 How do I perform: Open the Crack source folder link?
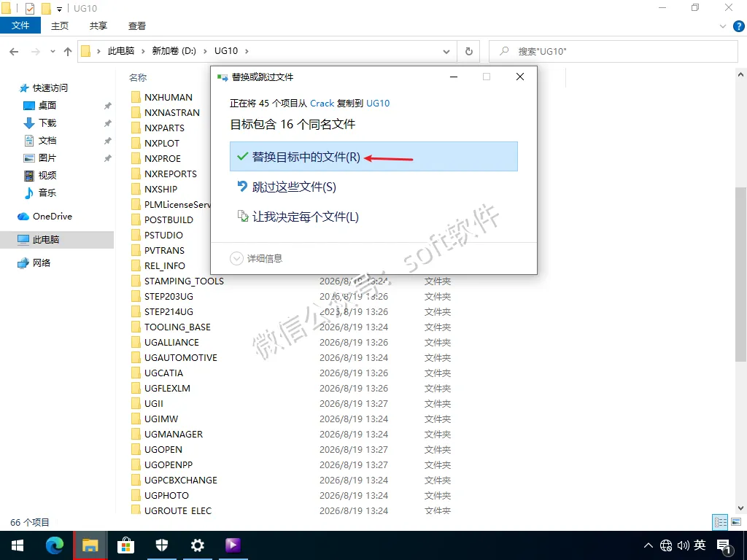[x=322, y=104]
